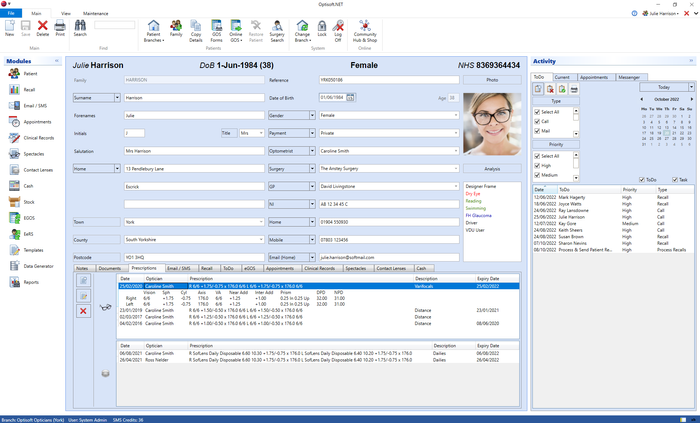Viewport: 700px width, 423px height.
Task: Click the red delete prescription icon
Action: (x=83, y=311)
